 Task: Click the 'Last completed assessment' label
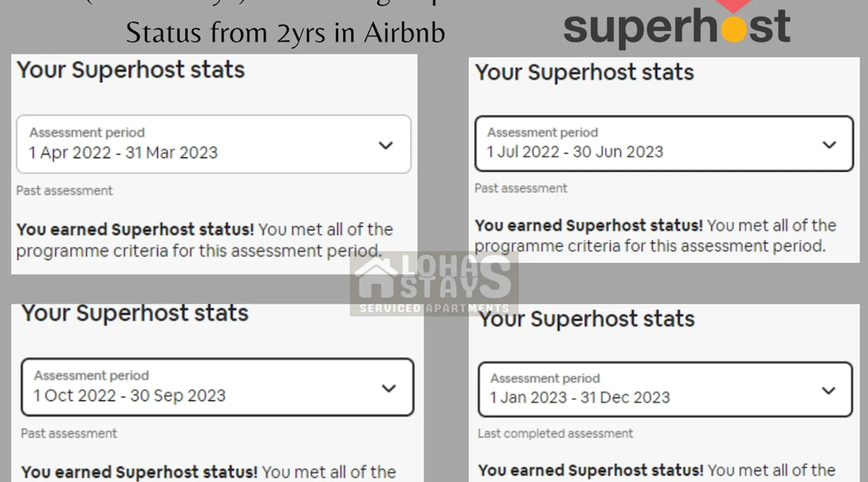click(555, 434)
